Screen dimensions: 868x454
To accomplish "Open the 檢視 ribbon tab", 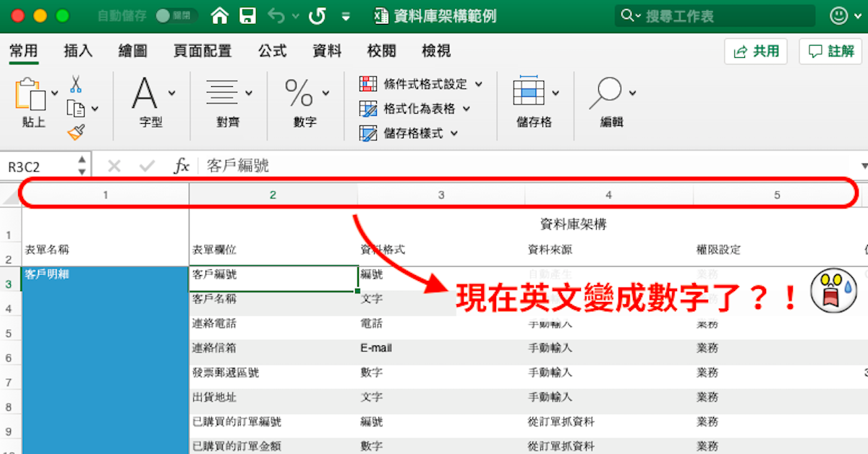I will point(436,51).
